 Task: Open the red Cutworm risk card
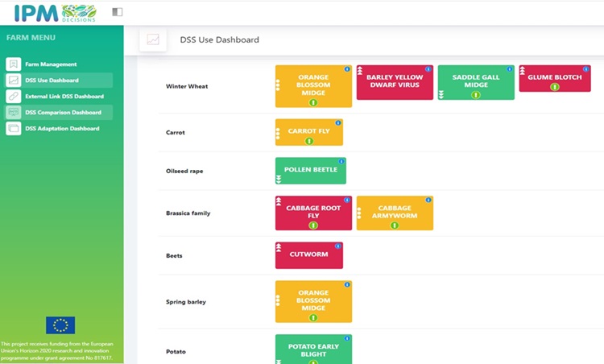click(309, 255)
